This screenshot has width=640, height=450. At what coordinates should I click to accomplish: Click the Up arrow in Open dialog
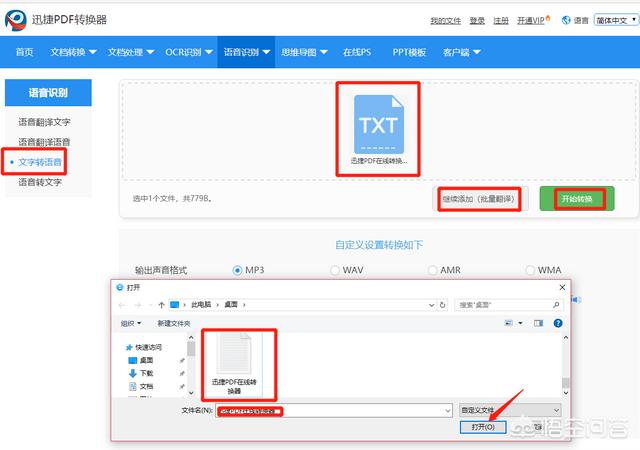coord(161,305)
